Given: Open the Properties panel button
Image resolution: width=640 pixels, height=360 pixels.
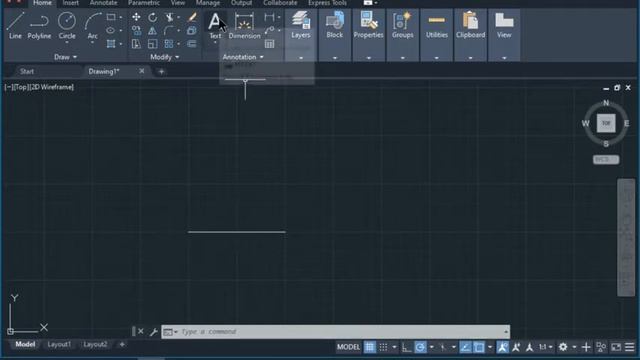Looking at the screenshot, I should pos(369,25).
